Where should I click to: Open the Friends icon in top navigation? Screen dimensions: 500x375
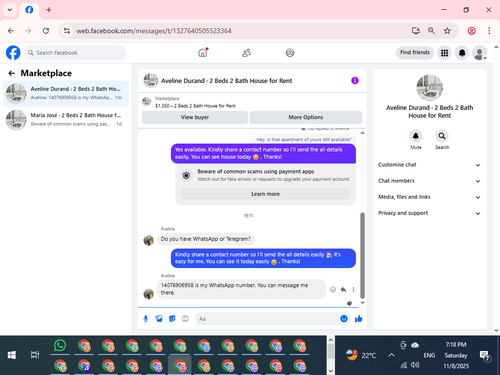(246, 53)
